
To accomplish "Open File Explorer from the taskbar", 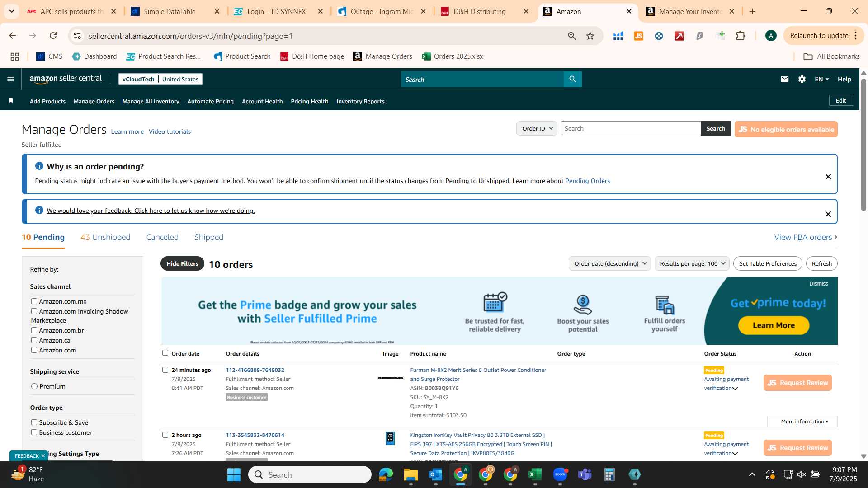I will coord(410,474).
